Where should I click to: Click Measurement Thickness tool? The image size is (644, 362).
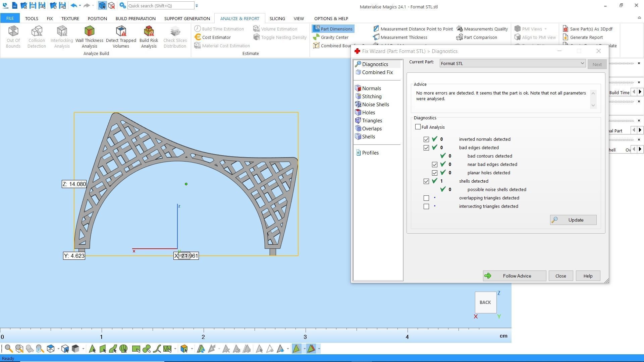pos(404,37)
